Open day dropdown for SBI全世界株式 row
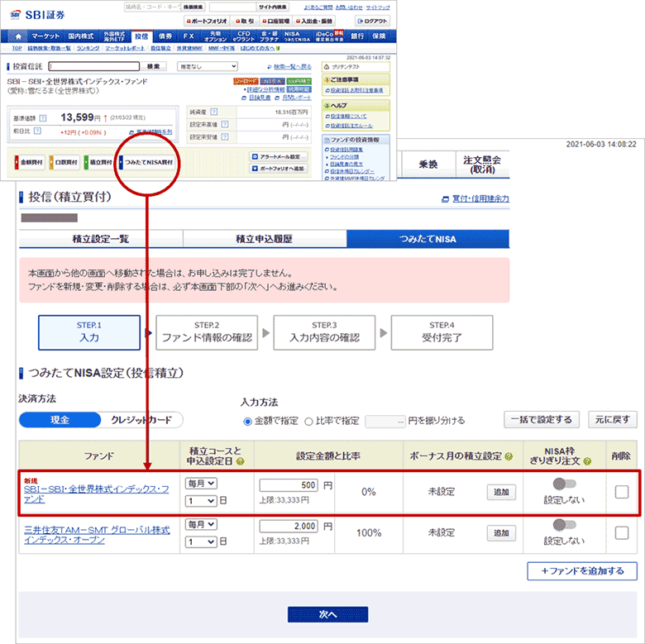645x644 pixels. point(201,501)
